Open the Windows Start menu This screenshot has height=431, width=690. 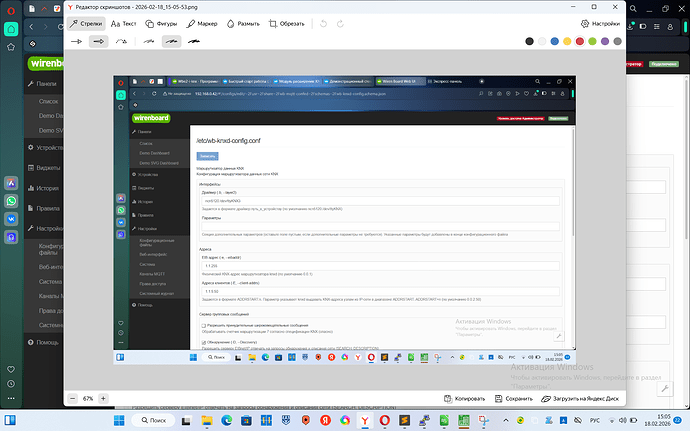[x=119, y=420]
